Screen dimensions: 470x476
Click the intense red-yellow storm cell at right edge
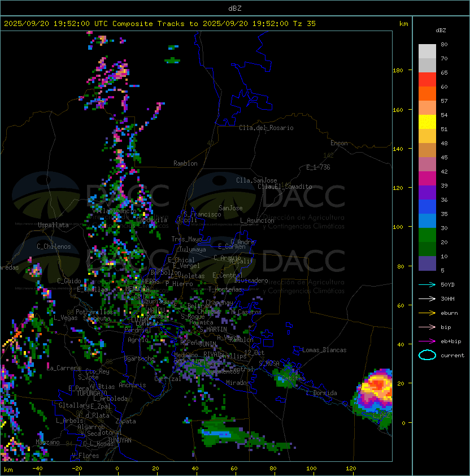(x=376, y=387)
